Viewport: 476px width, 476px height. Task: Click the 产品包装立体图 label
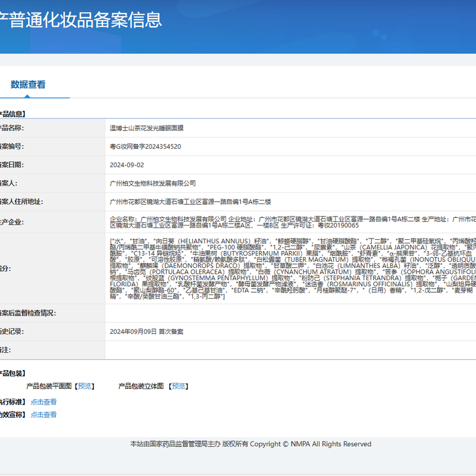click(141, 386)
